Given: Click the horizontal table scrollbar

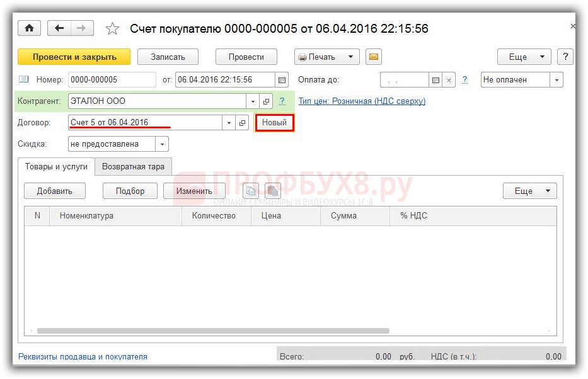Looking at the screenshot, I should coord(213,331).
